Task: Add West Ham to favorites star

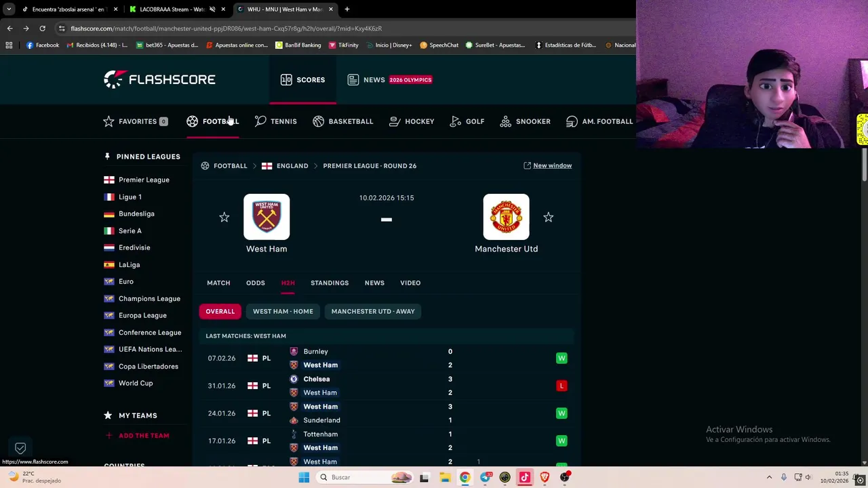Action: click(x=224, y=218)
